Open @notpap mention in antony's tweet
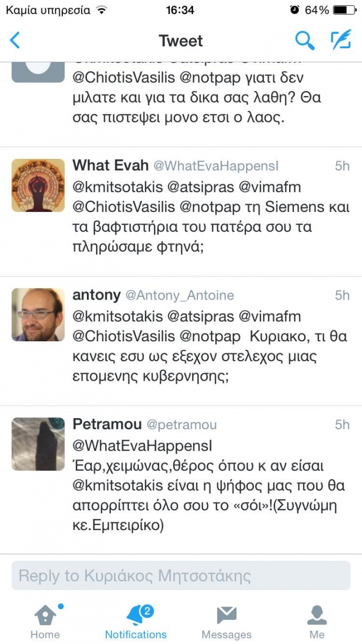 pyautogui.click(x=210, y=336)
